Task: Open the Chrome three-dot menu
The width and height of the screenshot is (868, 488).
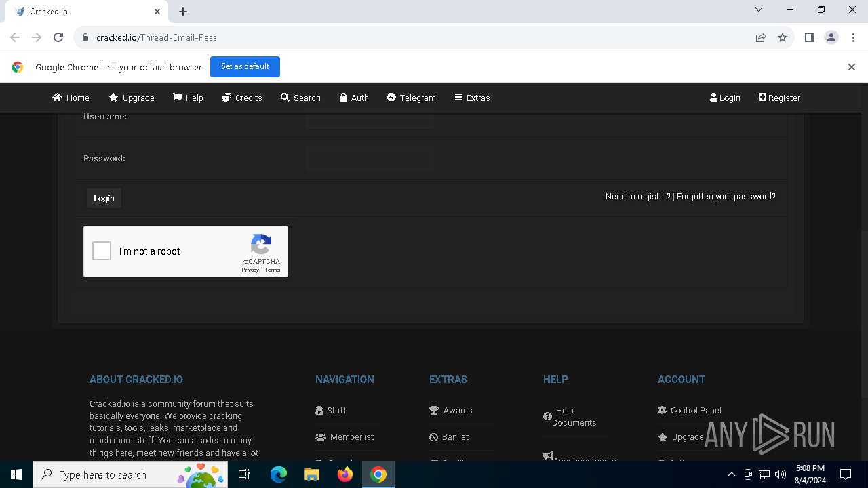Action: 852,37
